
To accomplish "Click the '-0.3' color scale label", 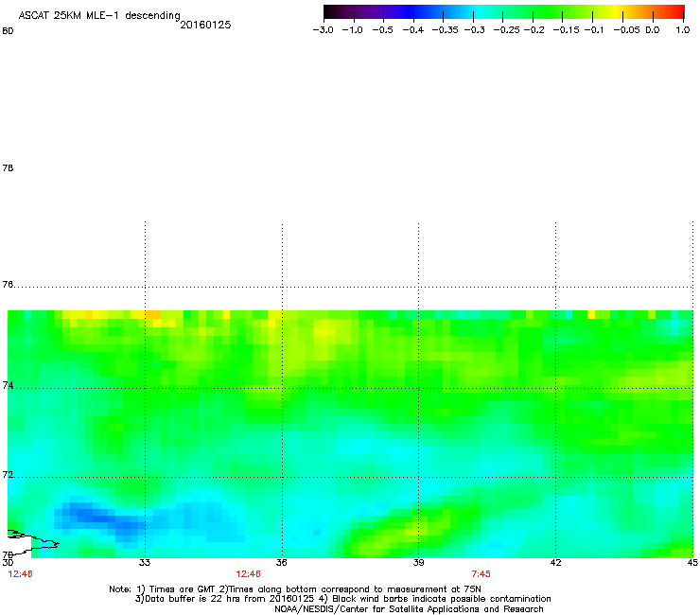I will tap(475, 30).
